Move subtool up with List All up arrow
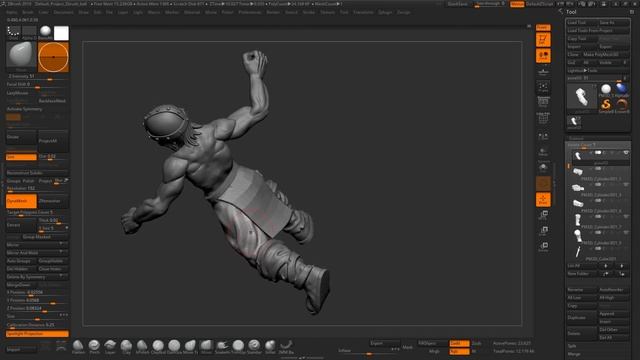The height and width of the screenshot is (360, 640). [x=606, y=266]
